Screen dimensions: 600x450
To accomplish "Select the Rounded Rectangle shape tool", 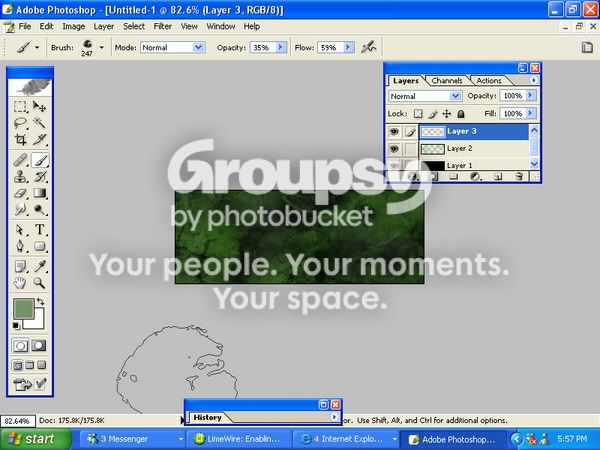I will [39, 246].
